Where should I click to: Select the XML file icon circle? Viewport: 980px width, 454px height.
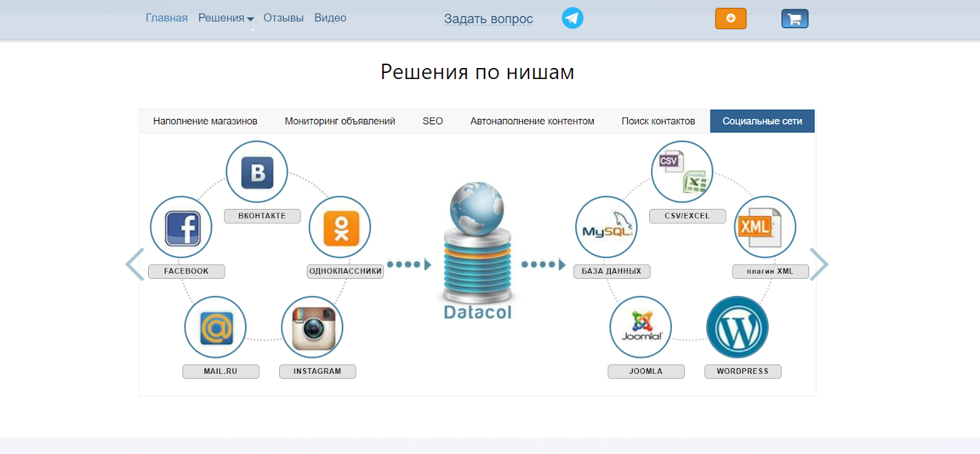(x=765, y=227)
